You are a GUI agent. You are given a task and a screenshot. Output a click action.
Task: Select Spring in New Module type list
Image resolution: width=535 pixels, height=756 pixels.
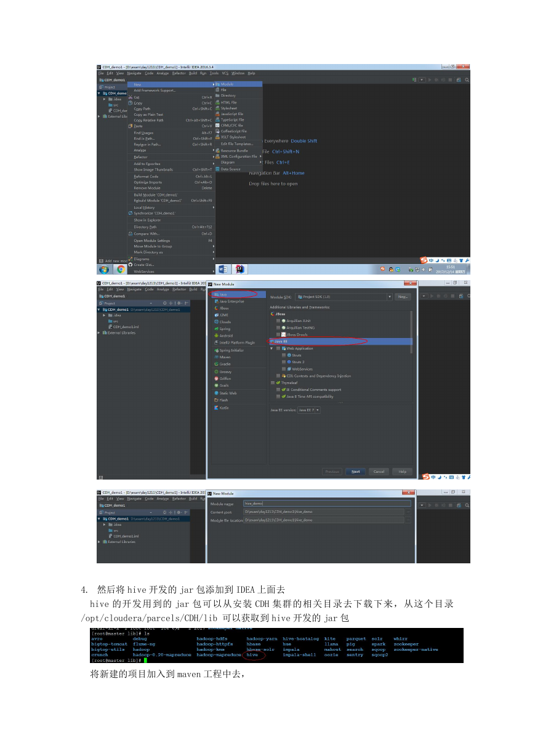coord(239,329)
